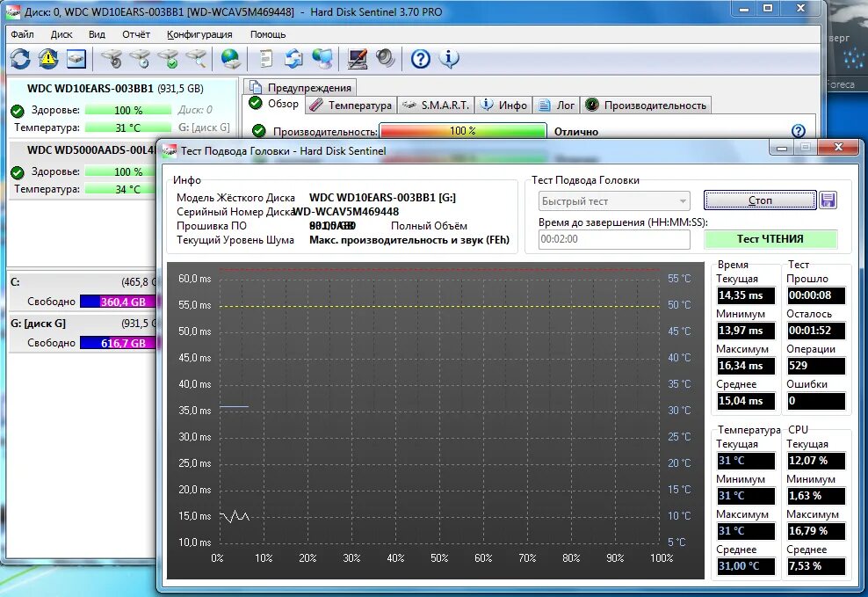
Task: Click the Тест Подвода Головки window title icon
Action: (x=169, y=150)
